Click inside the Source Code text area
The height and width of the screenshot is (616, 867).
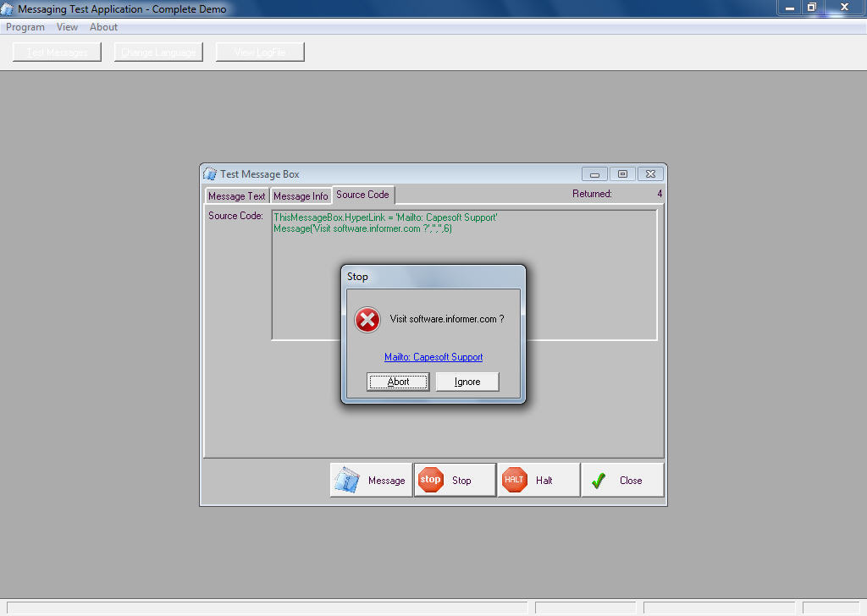(465, 274)
